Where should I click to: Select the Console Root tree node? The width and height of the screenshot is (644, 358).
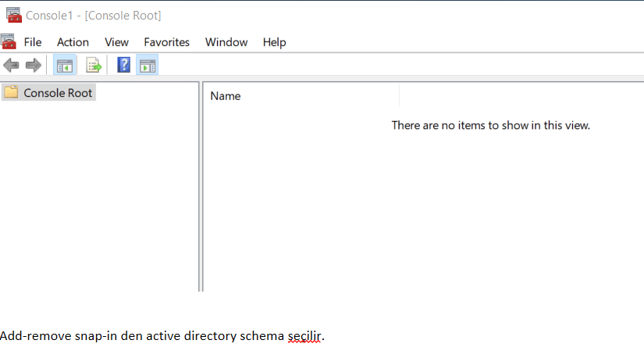58,93
